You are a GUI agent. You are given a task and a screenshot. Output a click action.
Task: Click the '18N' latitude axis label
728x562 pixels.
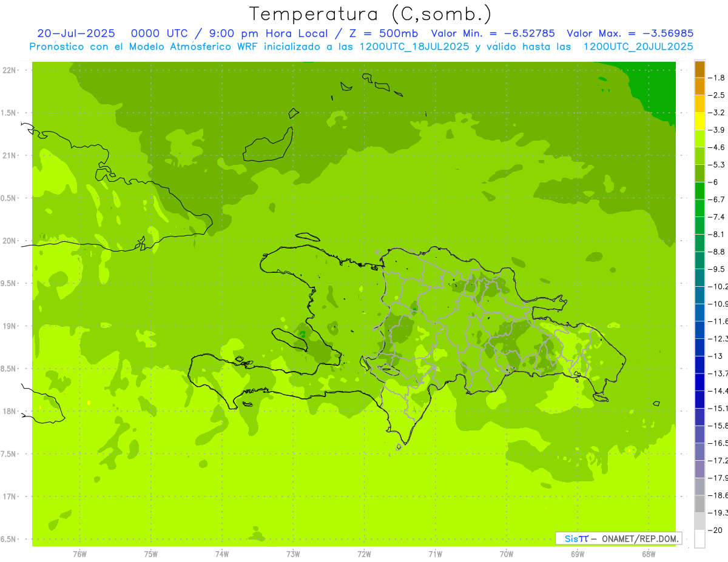click(10, 411)
